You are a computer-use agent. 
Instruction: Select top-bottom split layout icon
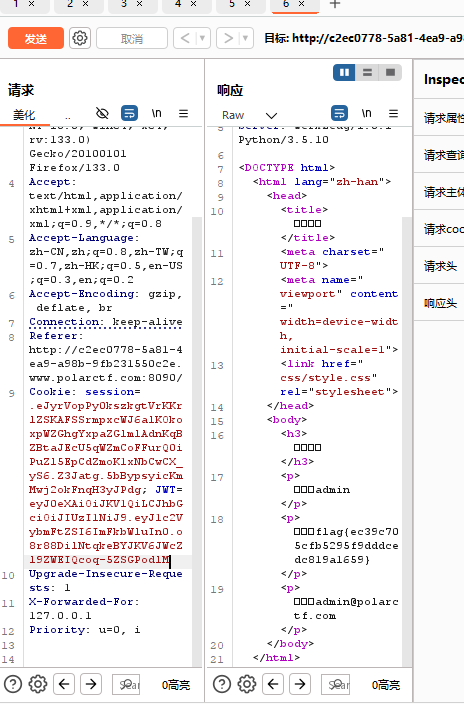(367, 72)
